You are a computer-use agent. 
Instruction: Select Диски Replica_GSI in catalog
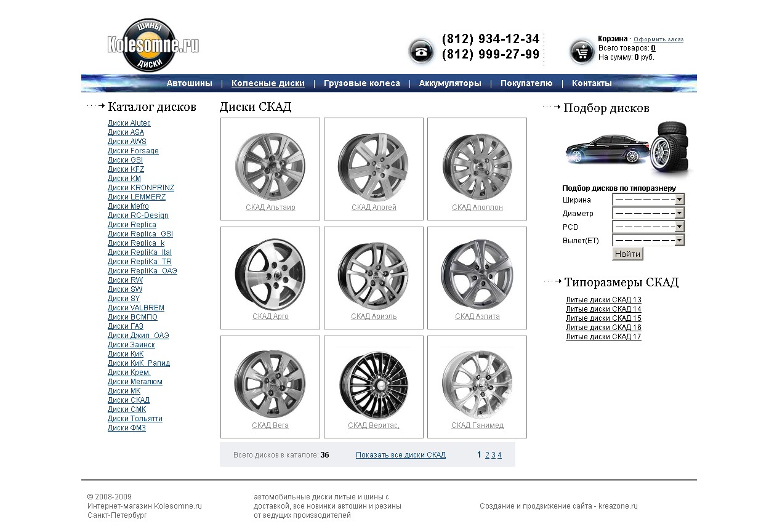pos(140,234)
